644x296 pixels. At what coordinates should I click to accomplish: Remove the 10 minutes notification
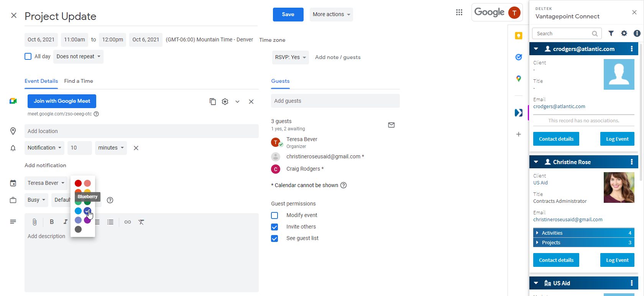[x=136, y=148]
